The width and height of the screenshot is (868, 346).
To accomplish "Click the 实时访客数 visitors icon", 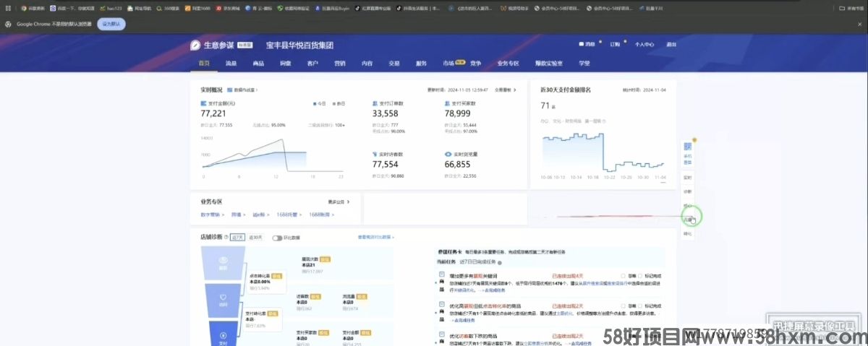I will (x=375, y=155).
